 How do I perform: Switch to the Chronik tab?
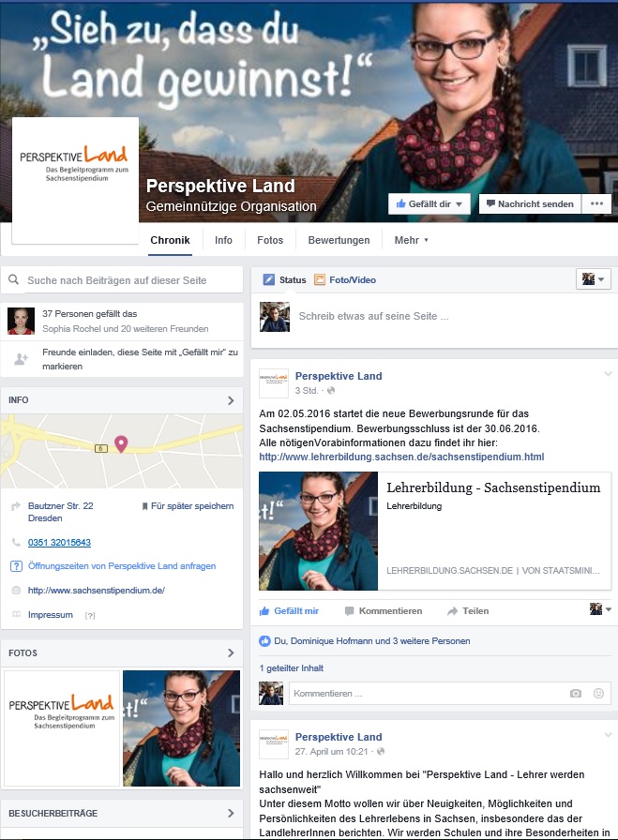tap(170, 240)
